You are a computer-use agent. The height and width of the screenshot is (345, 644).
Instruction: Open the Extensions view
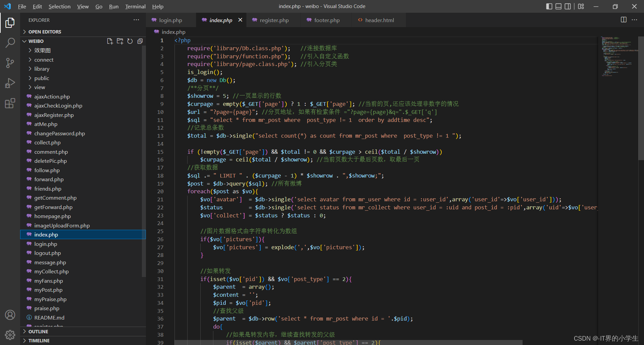(x=10, y=103)
